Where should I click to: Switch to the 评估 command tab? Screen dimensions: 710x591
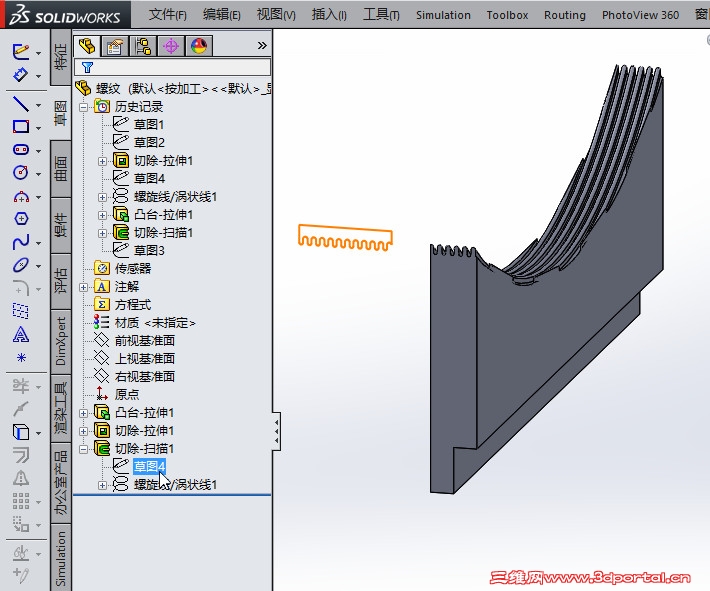point(61,281)
